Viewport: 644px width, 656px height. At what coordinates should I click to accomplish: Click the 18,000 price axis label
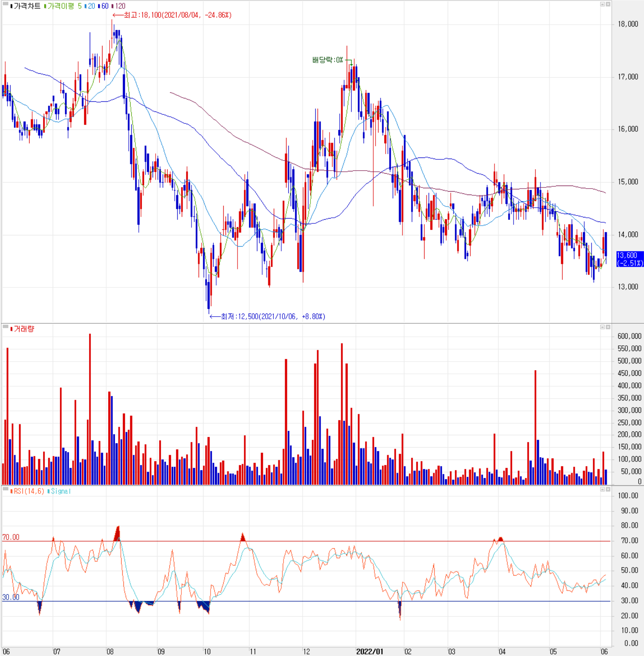point(628,24)
